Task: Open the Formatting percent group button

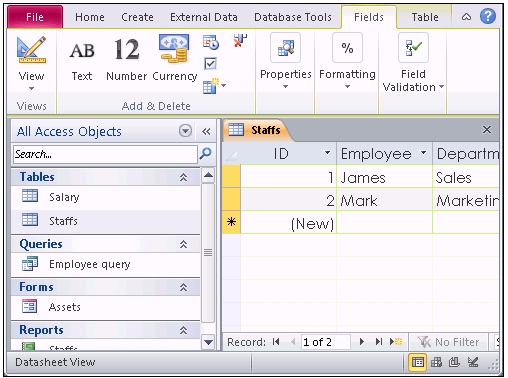Action: point(347,61)
